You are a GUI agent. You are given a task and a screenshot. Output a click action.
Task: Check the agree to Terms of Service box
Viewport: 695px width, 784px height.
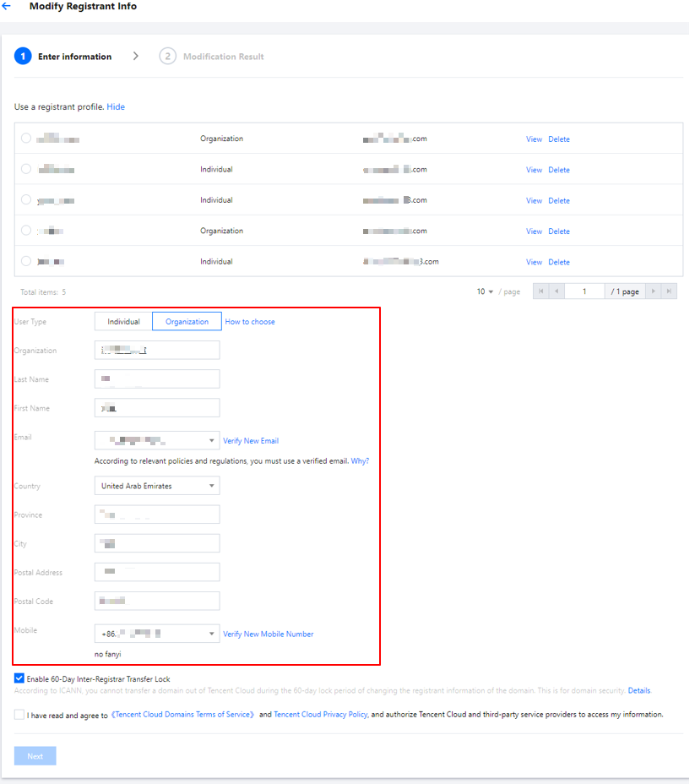[x=19, y=715]
